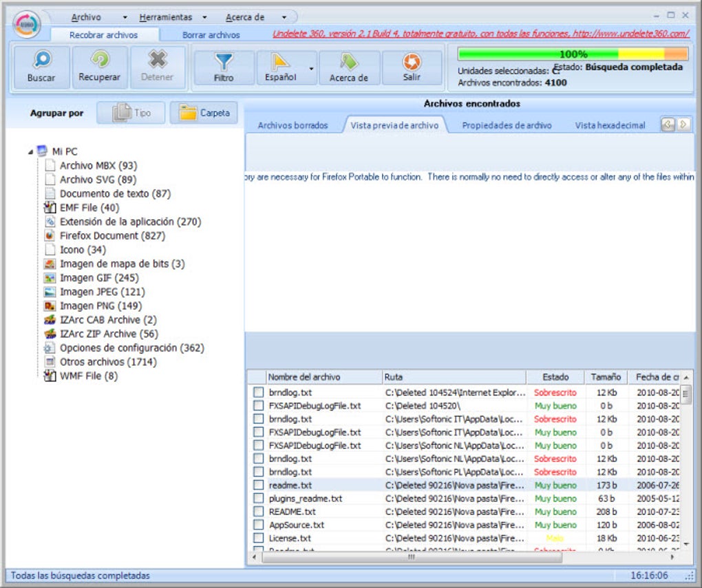
Task: Select the IZArc CAB Archive icon
Action: [x=50, y=320]
